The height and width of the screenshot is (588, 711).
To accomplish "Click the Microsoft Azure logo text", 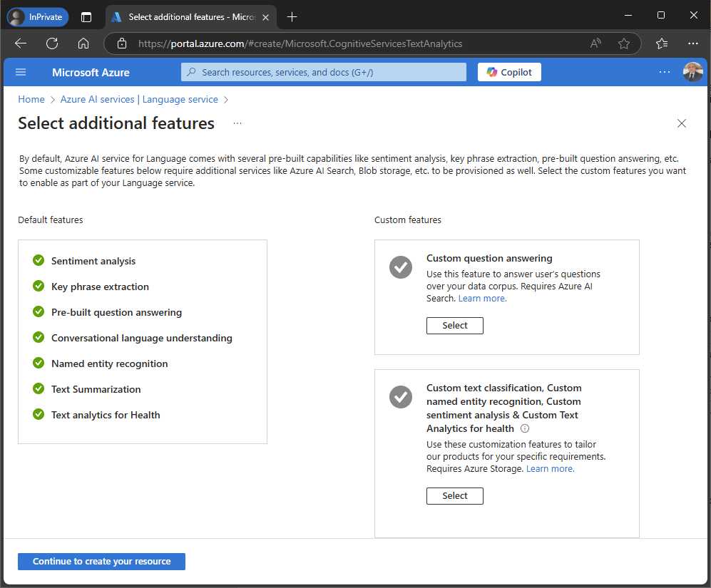I will [91, 73].
